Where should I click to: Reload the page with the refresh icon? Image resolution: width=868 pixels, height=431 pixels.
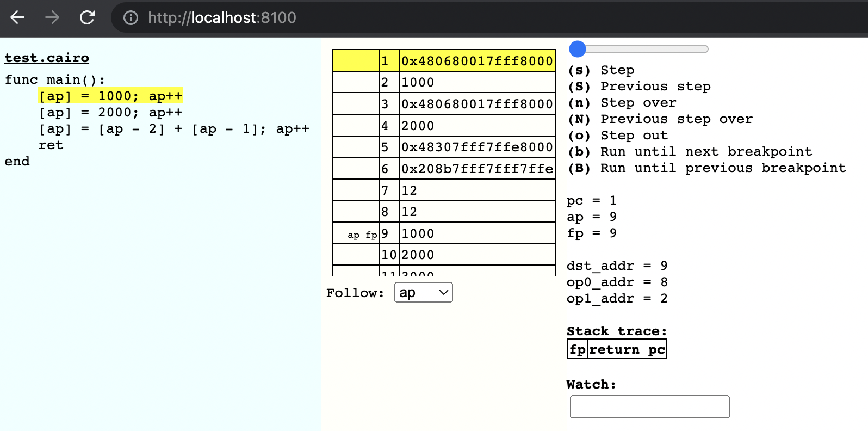87,17
